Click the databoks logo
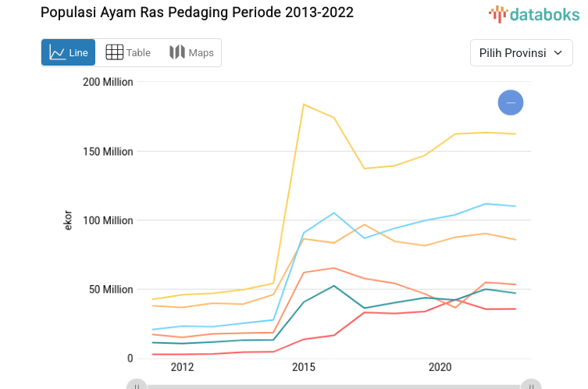 [534, 13]
